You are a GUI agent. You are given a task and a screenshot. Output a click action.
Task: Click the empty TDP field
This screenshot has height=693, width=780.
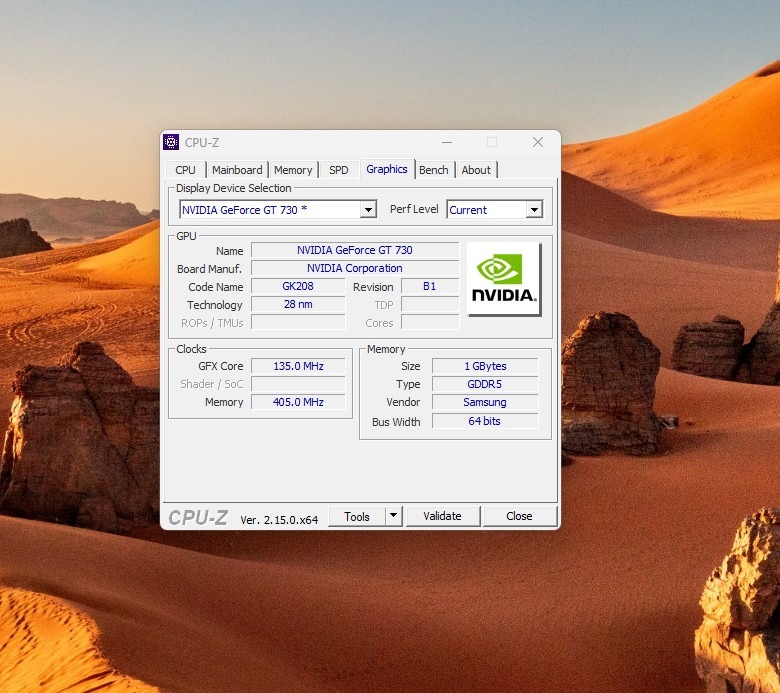430,304
